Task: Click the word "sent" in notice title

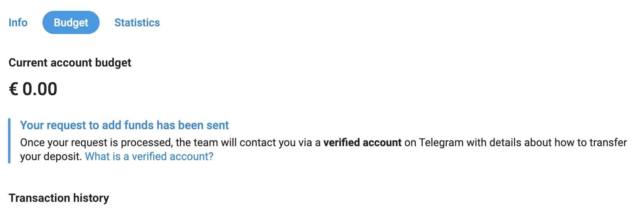Action: (218, 125)
